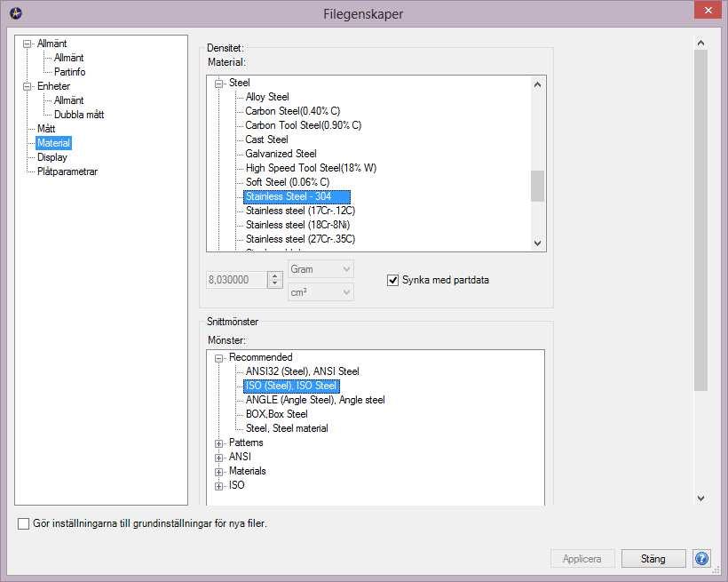Image resolution: width=728 pixels, height=582 pixels.
Task: Click material list scroll down arrow
Action: [x=537, y=243]
